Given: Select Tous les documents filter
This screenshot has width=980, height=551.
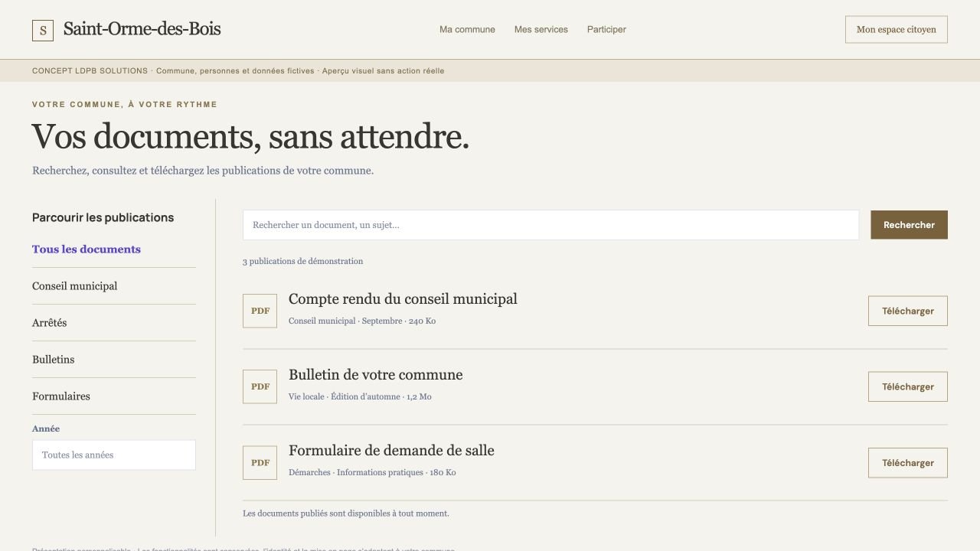Looking at the screenshot, I should click(87, 249).
